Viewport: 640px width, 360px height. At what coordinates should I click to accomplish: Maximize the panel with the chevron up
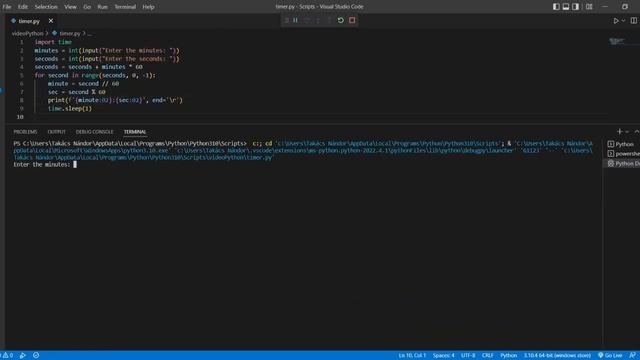click(636, 131)
